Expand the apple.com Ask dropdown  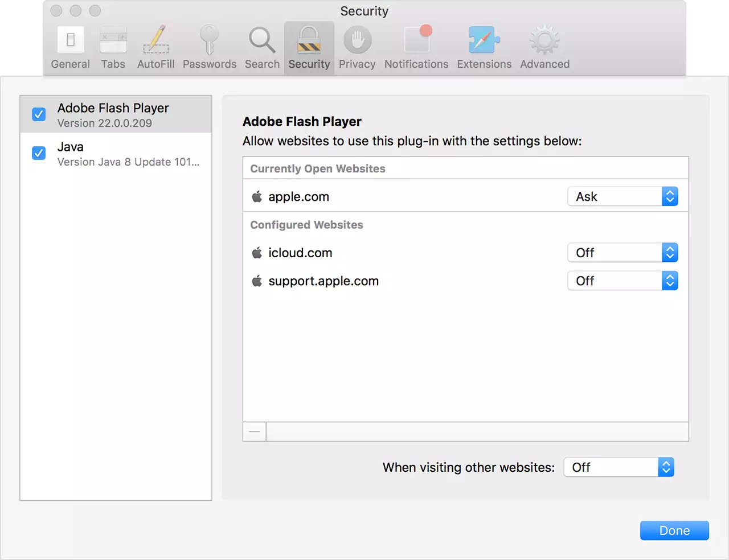click(x=622, y=196)
